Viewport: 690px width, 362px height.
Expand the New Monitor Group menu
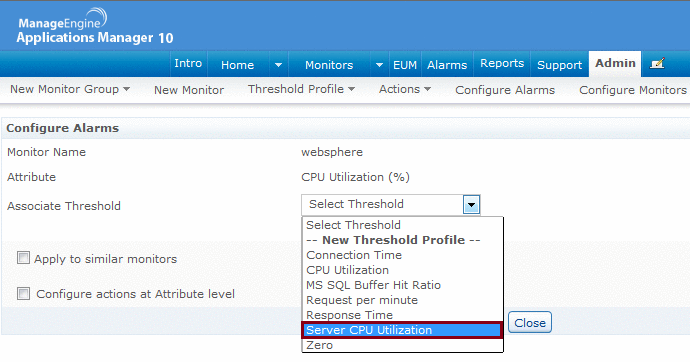click(x=70, y=89)
